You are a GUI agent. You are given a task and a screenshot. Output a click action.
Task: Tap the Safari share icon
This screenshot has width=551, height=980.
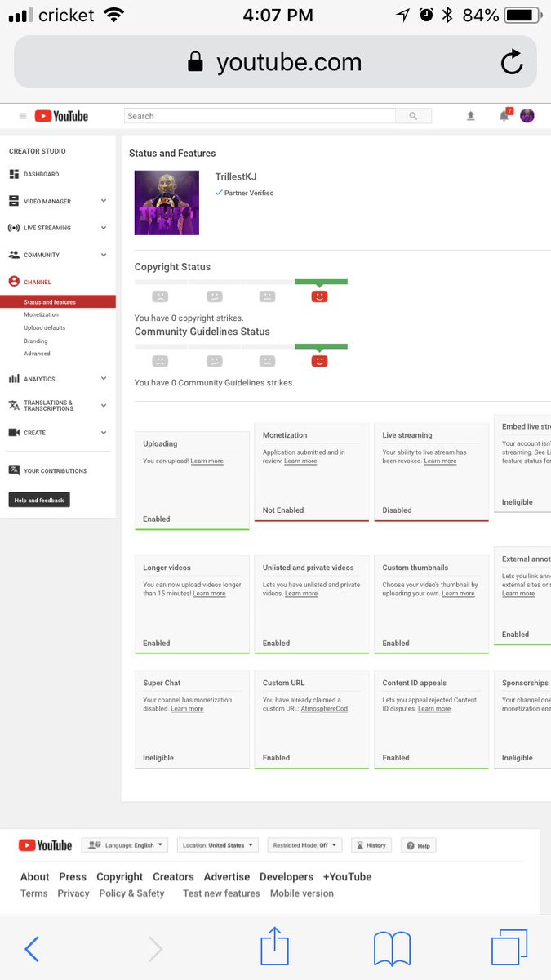point(275,946)
